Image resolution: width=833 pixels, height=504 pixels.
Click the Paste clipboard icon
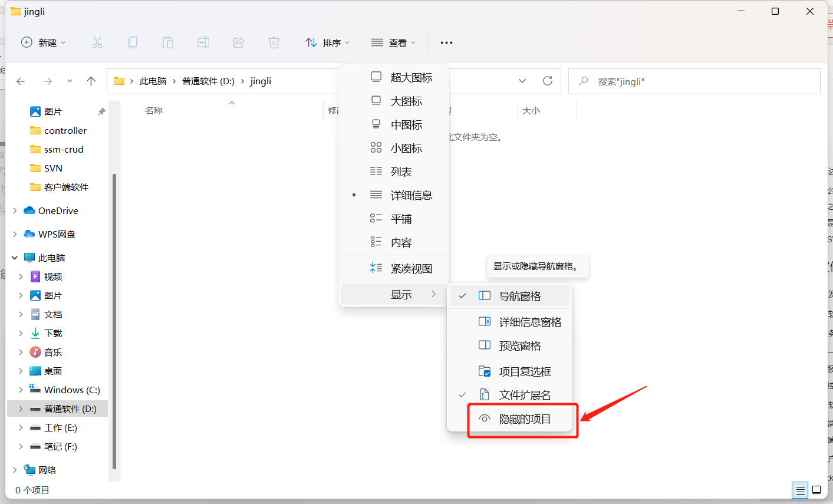pyautogui.click(x=168, y=42)
